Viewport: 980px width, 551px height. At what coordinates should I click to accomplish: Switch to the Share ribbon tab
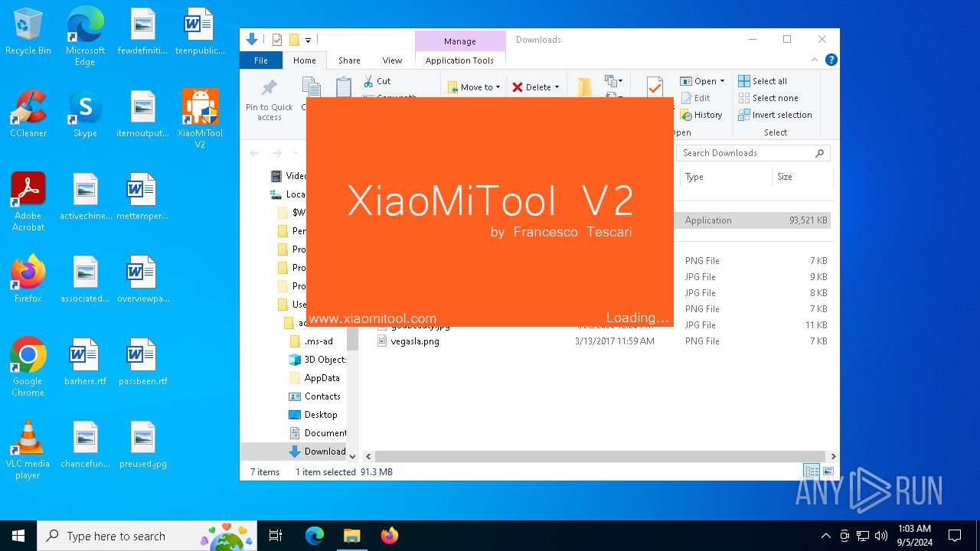pyautogui.click(x=349, y=60)
